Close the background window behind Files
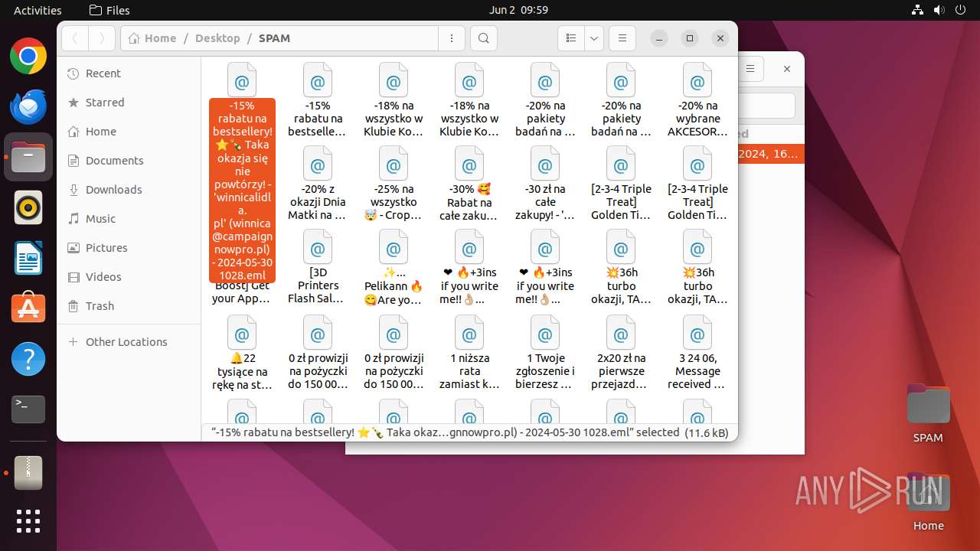This screenshot has width=980, height=551. [786, 69]
